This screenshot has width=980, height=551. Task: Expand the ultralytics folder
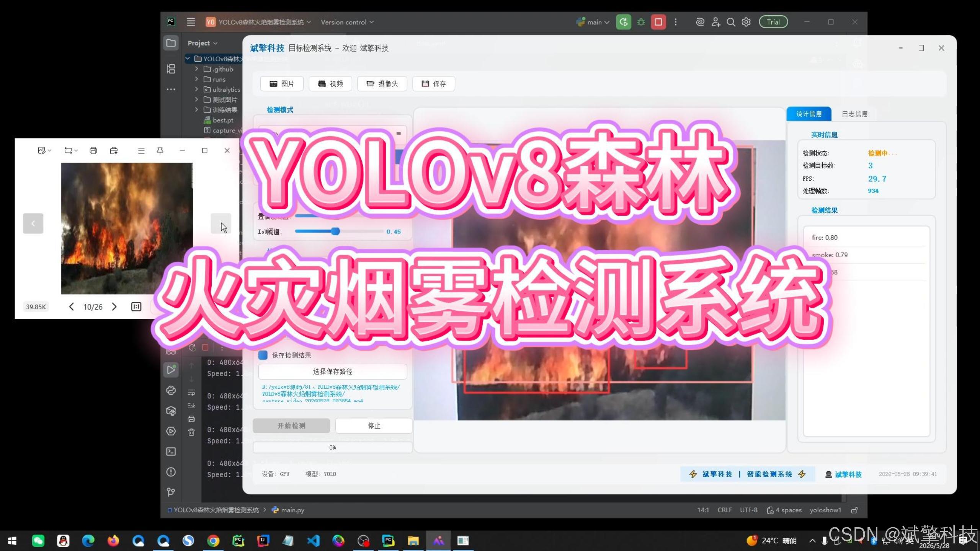[x=196, y=89]
